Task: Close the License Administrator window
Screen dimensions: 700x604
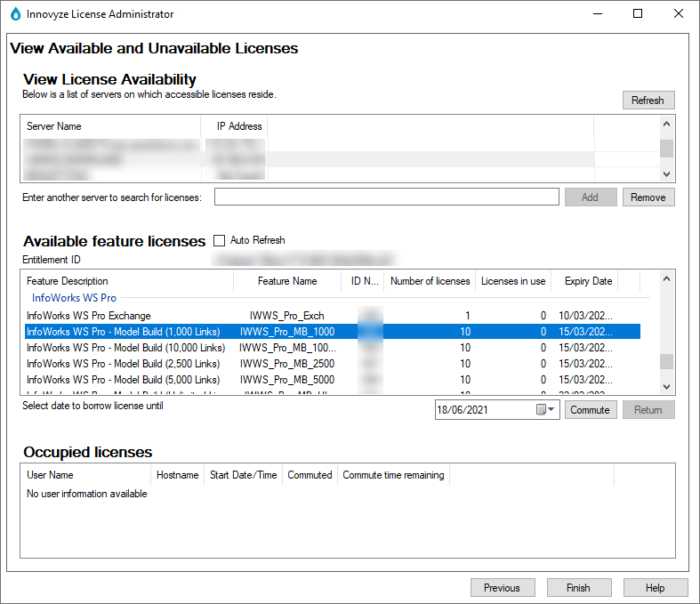Action: point(679,14)
